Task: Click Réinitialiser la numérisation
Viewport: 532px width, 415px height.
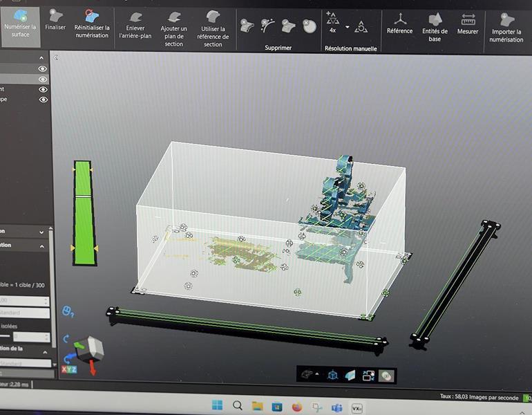Action: pyautogui.click(x=92, y=24)
